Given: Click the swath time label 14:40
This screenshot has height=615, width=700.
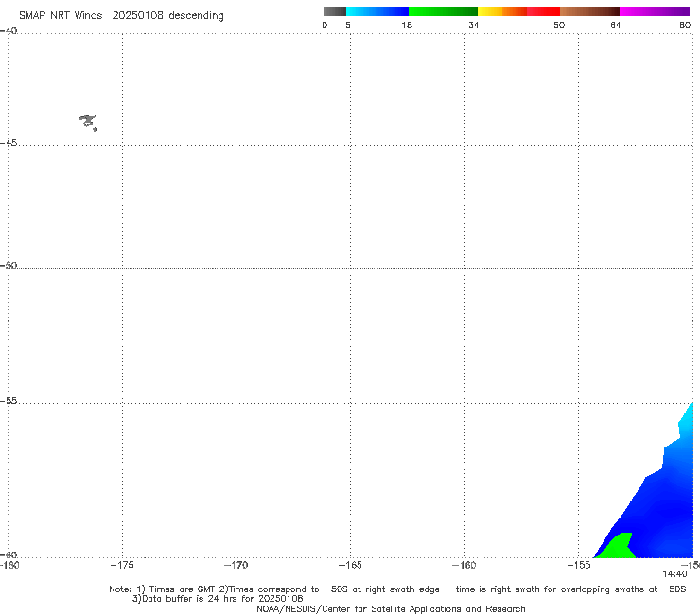Looking at the screenshot, I should coord(674,574).
